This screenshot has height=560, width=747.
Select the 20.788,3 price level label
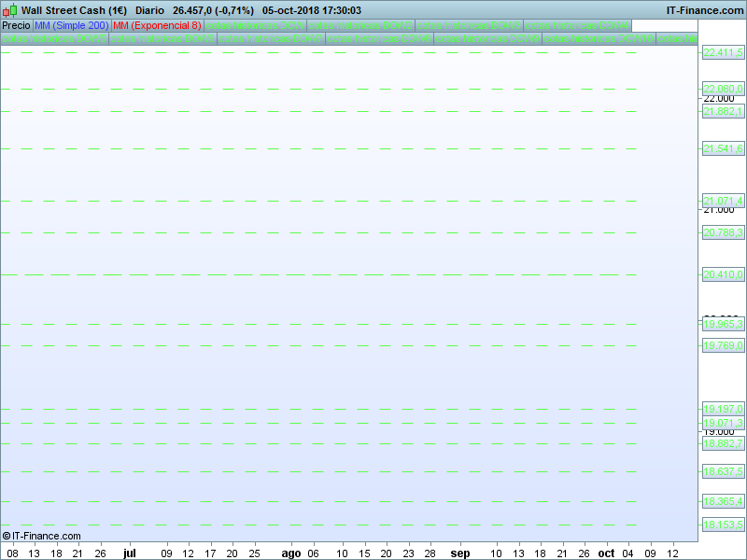pyautogui.click(x=723, y=232)
